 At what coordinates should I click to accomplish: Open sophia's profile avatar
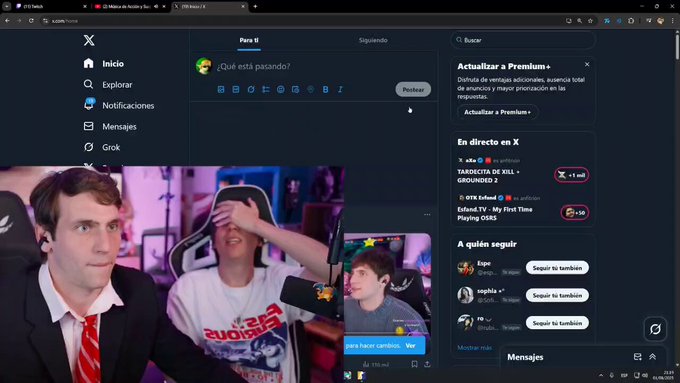point(465,295)
